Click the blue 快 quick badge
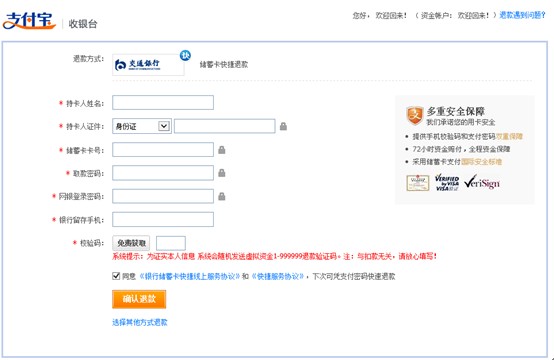This screenshot has width=554, height=360. (x=185, y=55)
